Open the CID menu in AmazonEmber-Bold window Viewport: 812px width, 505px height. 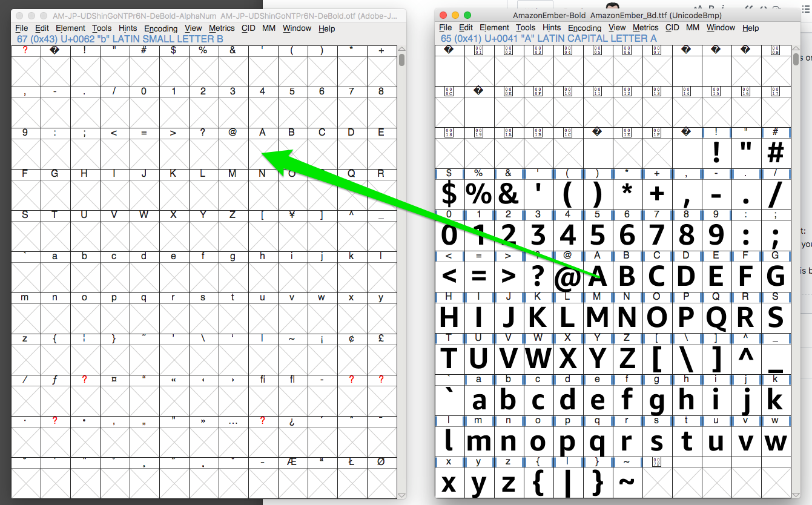pos(672,28)
